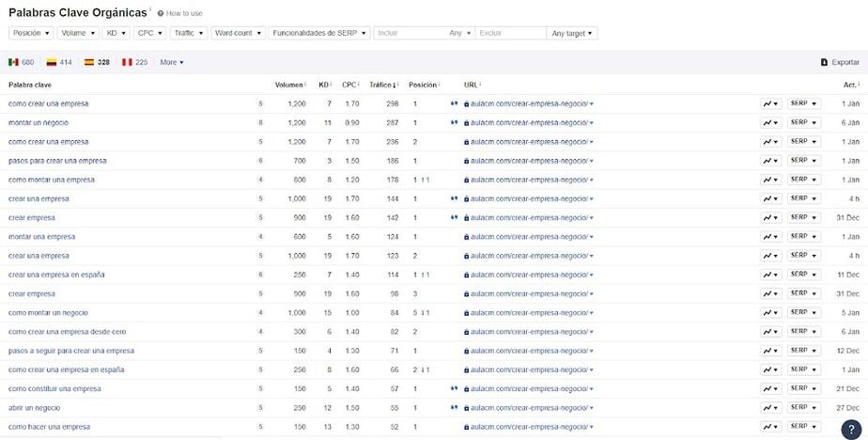Open keyword link 'abrir un negocio'
The image size is (868, 440).
click(35, 408)
